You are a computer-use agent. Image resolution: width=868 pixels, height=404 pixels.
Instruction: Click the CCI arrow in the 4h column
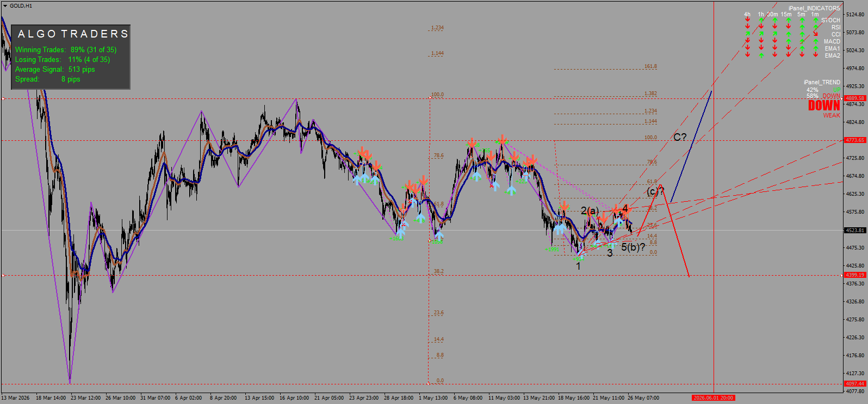pos(748,34)
